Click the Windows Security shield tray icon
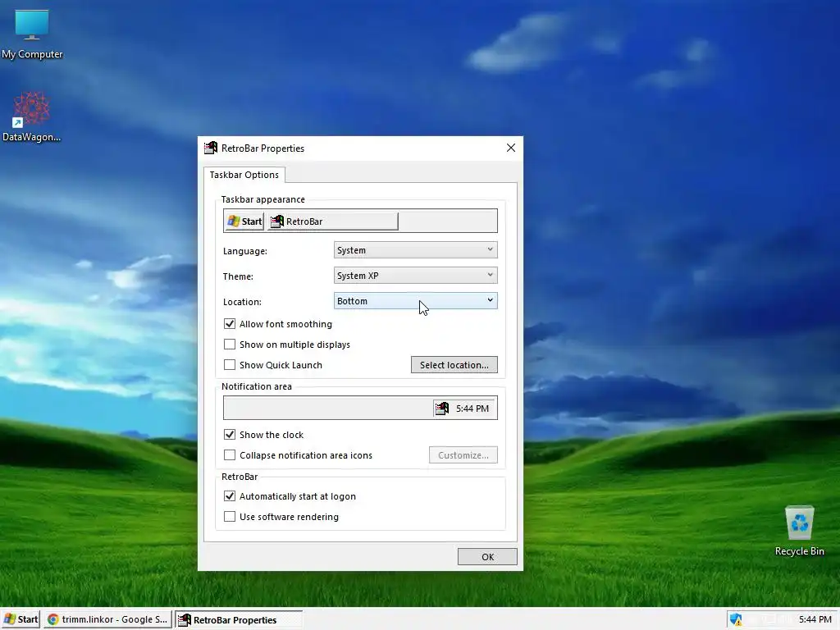Viewport: 840px width, 630px height. click(x=736, y=619)
